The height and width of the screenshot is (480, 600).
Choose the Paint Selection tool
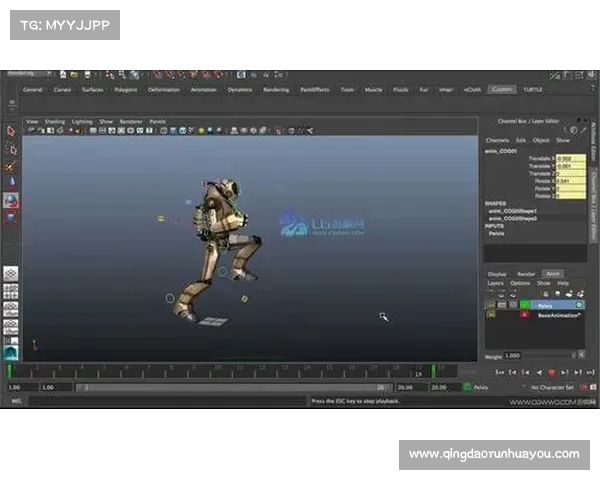pyautogui.click(x=11, y=166)
